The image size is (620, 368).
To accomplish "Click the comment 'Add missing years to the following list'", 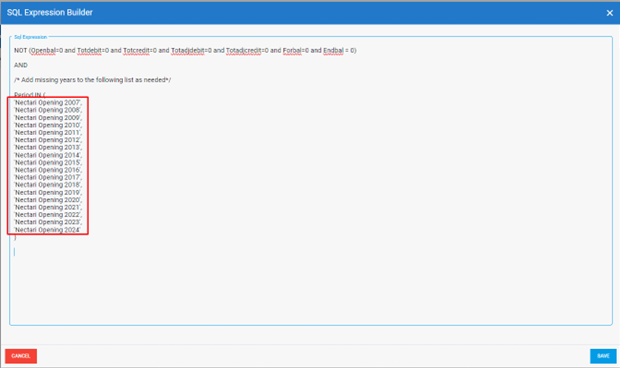I will [x=93, y=80].
